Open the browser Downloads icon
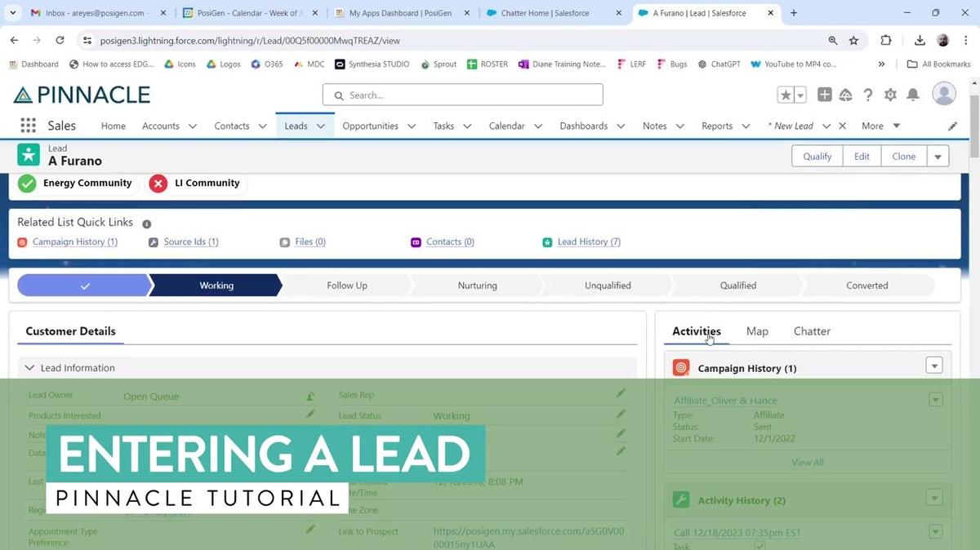The height and width of the screenshot is (550, 980). pyautogui.click(x=920, y=40)
